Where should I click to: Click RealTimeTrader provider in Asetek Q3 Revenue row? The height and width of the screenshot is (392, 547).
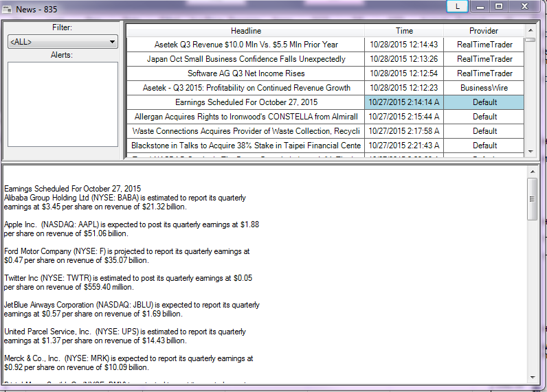pos(484,45)
